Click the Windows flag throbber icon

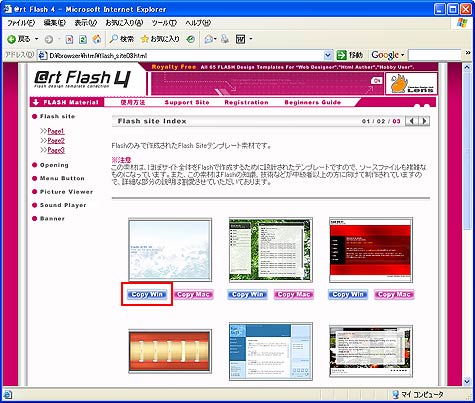click(x=462, y=23)
